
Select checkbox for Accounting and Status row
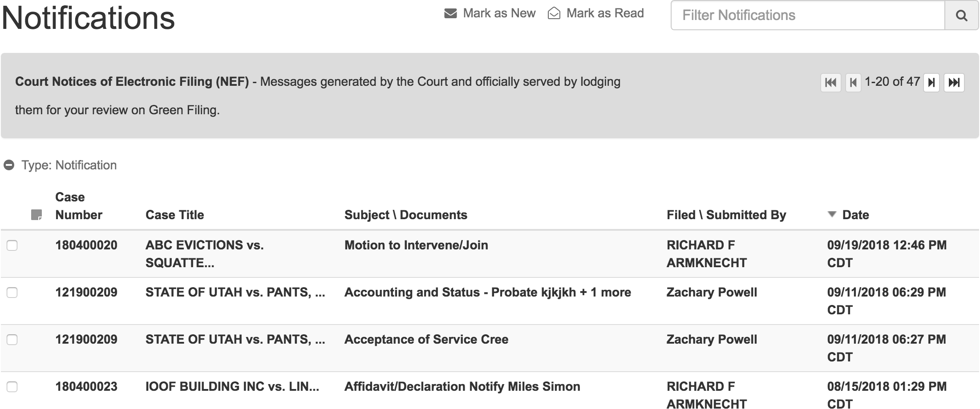click(x=12, y=293)
